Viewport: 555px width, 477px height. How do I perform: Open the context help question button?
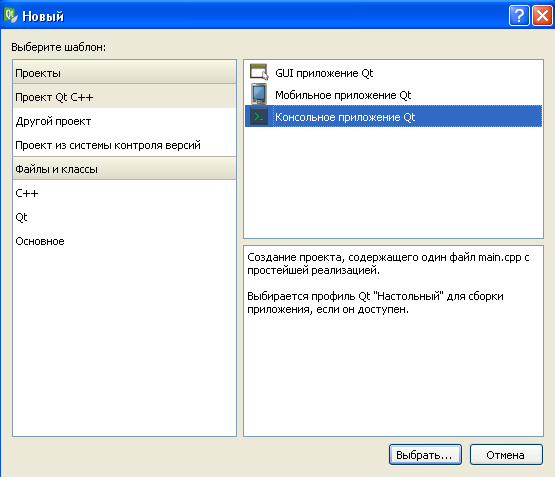pyautogui.click(x=519, y=16)
